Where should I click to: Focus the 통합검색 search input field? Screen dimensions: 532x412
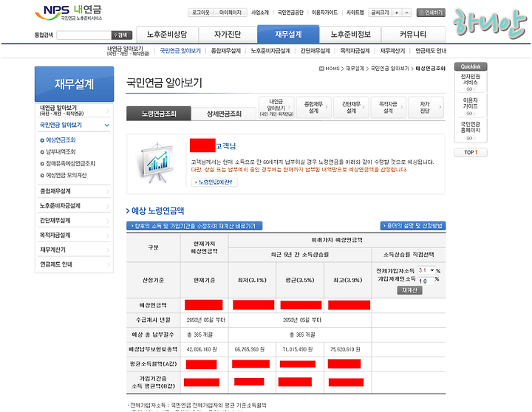[x=83, y=35]
